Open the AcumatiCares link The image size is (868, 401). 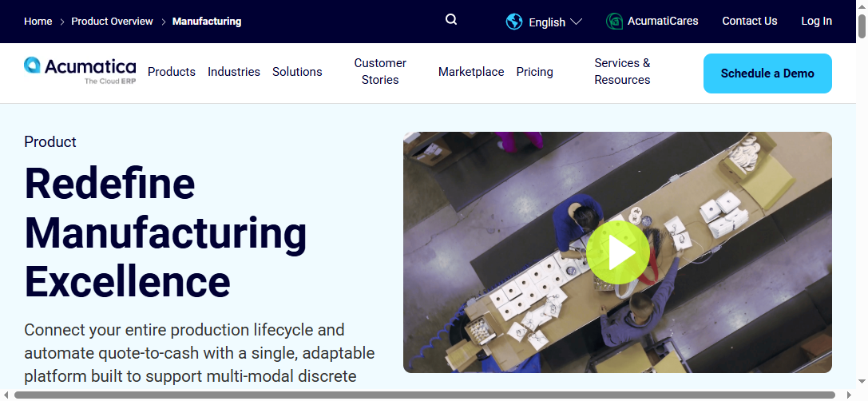tap(663, 21)
